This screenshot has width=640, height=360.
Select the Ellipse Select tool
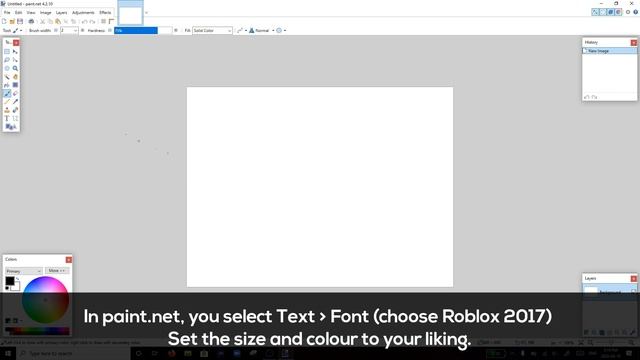[7, 68]
